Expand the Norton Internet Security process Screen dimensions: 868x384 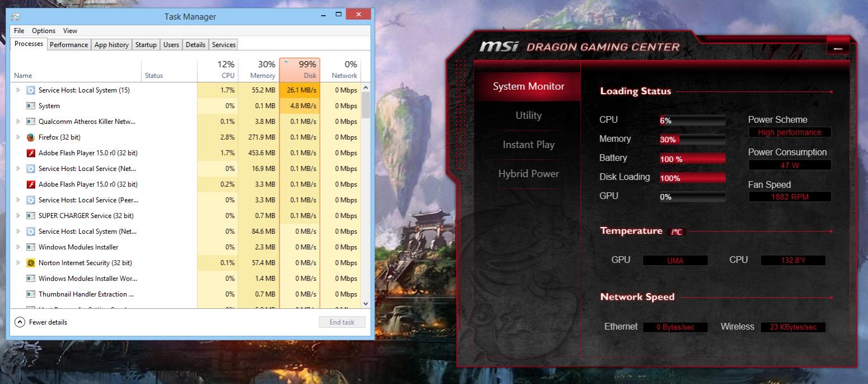click(x=18, y=263)
